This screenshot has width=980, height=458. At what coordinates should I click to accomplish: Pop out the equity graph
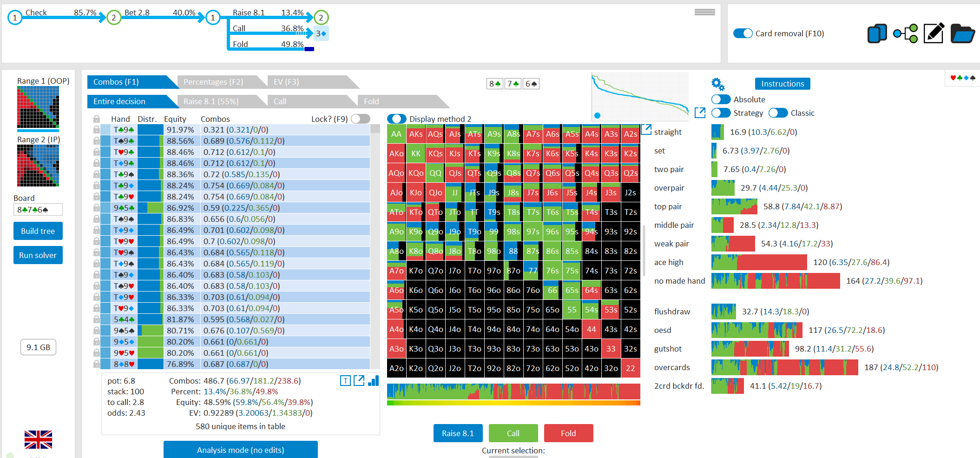(700, 113)
